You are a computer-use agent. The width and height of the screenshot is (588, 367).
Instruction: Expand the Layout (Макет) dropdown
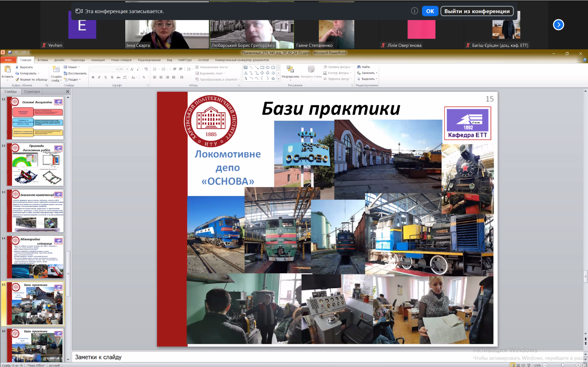tap(72, 67)
